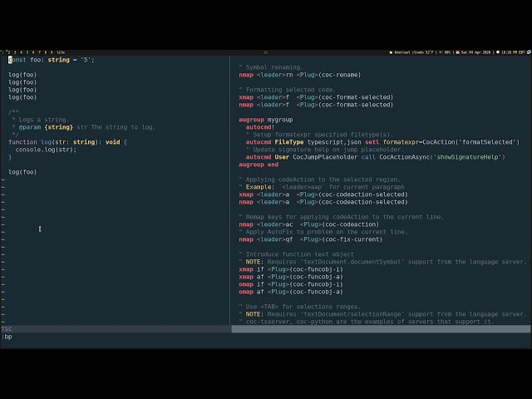Click the clock icon in status bar
Viewport: 532px width, 399px height.
pos(498,52)
